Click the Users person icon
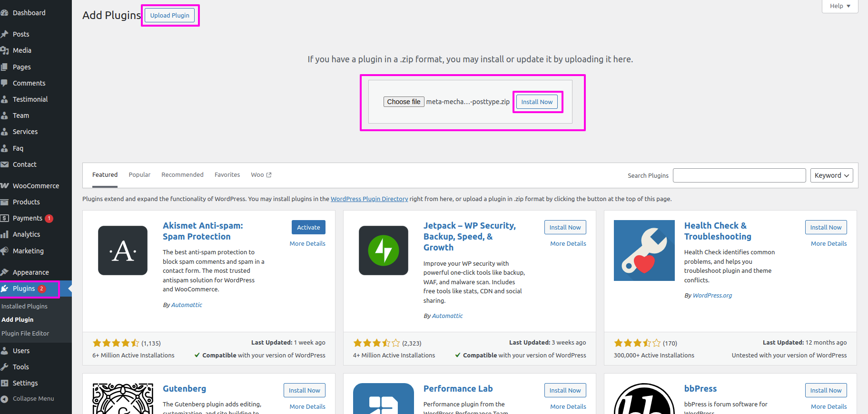This screenshot has width=868, height=414. click(4, 351)
